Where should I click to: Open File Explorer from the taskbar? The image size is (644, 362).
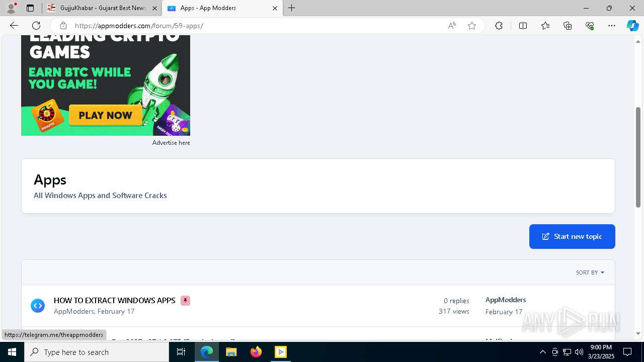231,352
